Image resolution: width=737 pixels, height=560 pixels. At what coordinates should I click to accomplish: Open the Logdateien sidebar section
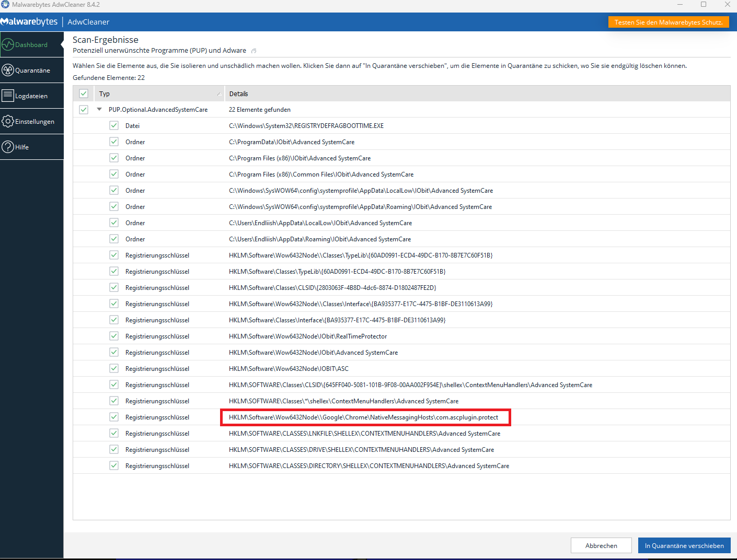click(31, 96)
